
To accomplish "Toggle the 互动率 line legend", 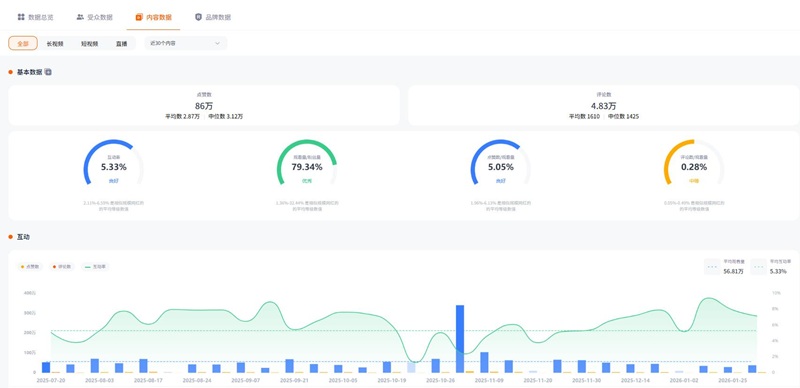I will [x=95, y=266].
